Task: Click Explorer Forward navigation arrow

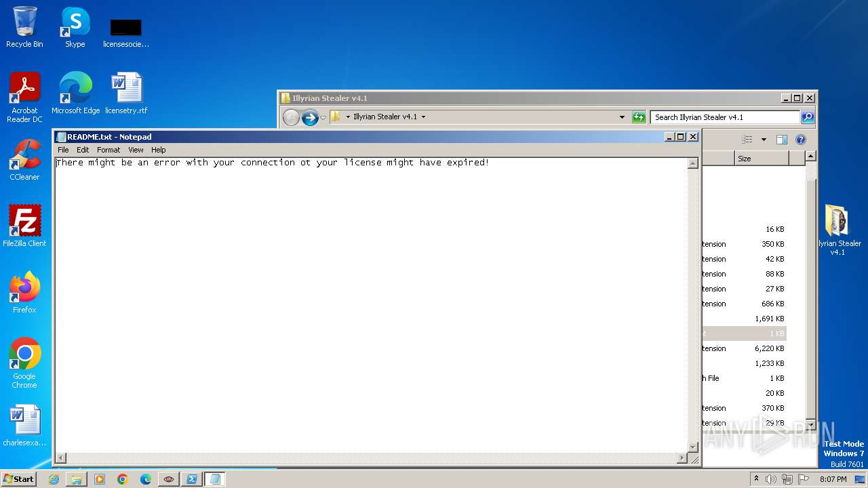Action: pos(310,117)
